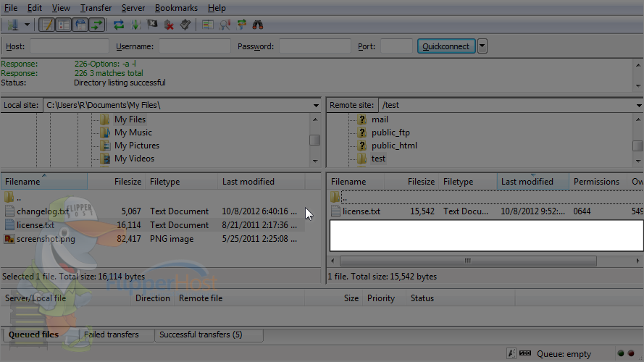Open the Remote site path dropdown
The image size is (644, 362).
[x=639, y=106]
